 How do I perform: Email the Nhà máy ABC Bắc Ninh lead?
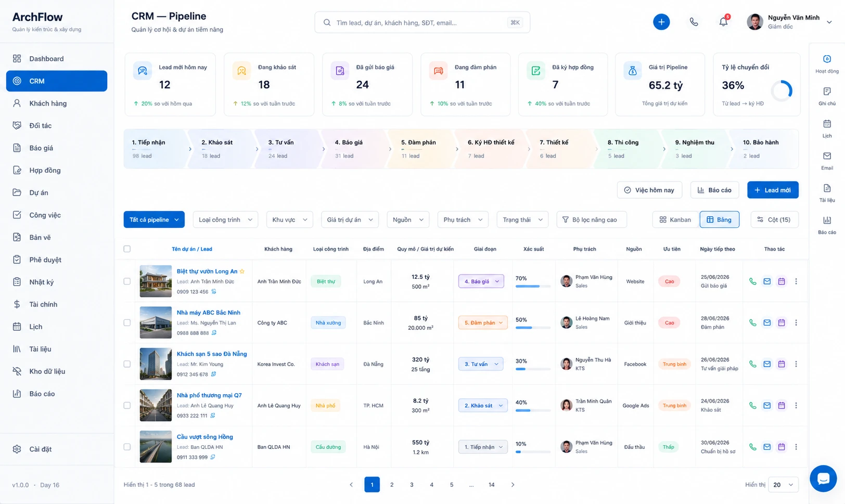point(767,322)
